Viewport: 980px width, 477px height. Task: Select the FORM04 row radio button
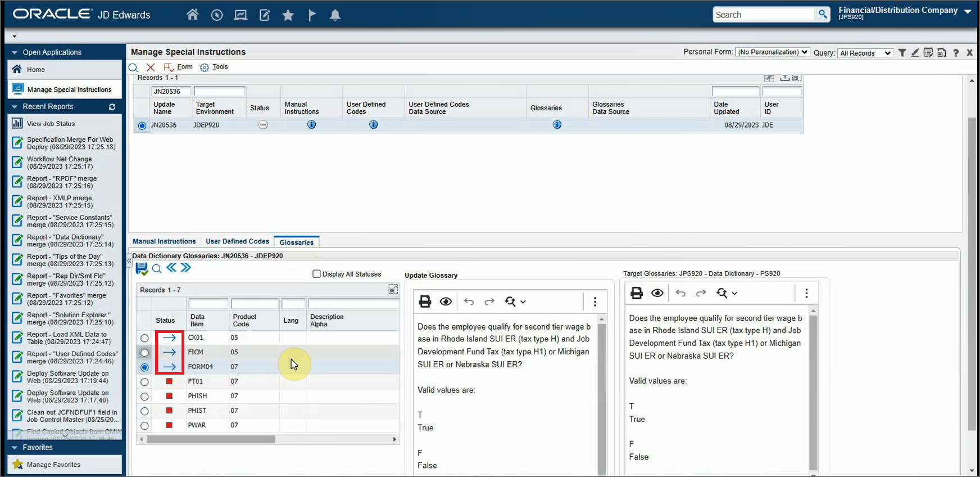click(x=144, y=367)
